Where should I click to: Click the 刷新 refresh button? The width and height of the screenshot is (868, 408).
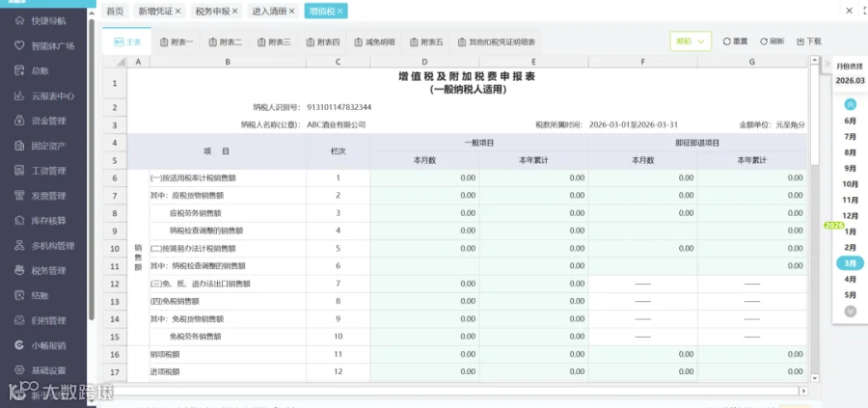pyautogui.click(x=772, y=41)
